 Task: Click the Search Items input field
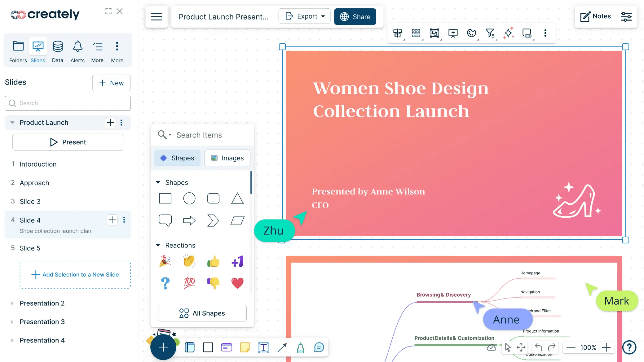pyautogui.click(x=211, y=135)
